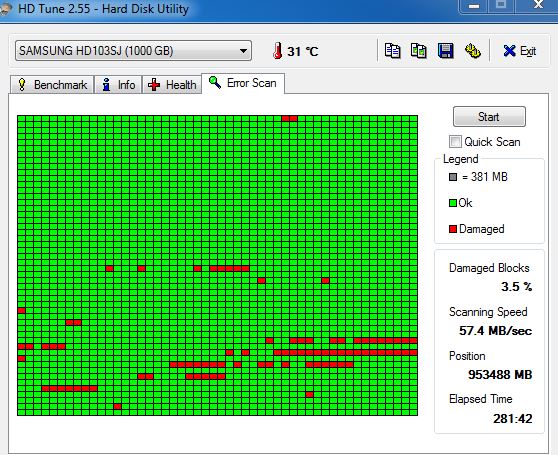Open the SAMSUNG HD103SJ drive dropdown
The height and width of the screenshot is (455, 558).
coord(133,51)
